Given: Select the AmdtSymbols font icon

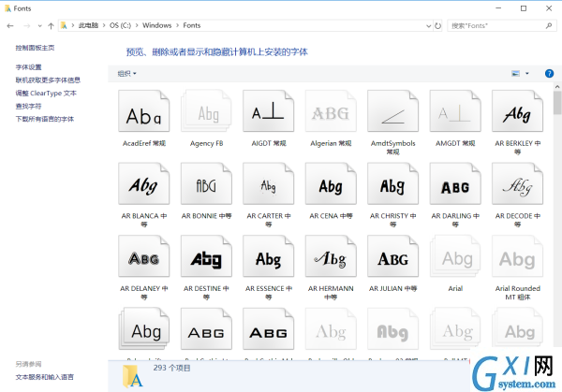Looking at the screenshot, I should [x=392, y=111].
